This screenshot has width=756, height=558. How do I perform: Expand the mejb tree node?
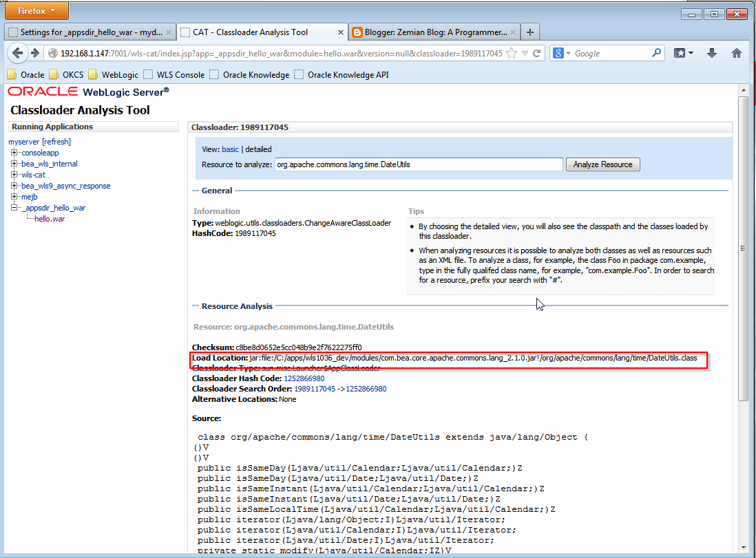point(14,197)
